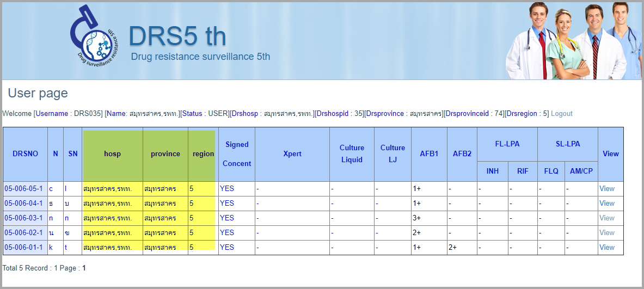Viewport: 644px width, 289px height.
Task: Click View link for record 05-006-01-1
Action: click(x=606, y=248)
